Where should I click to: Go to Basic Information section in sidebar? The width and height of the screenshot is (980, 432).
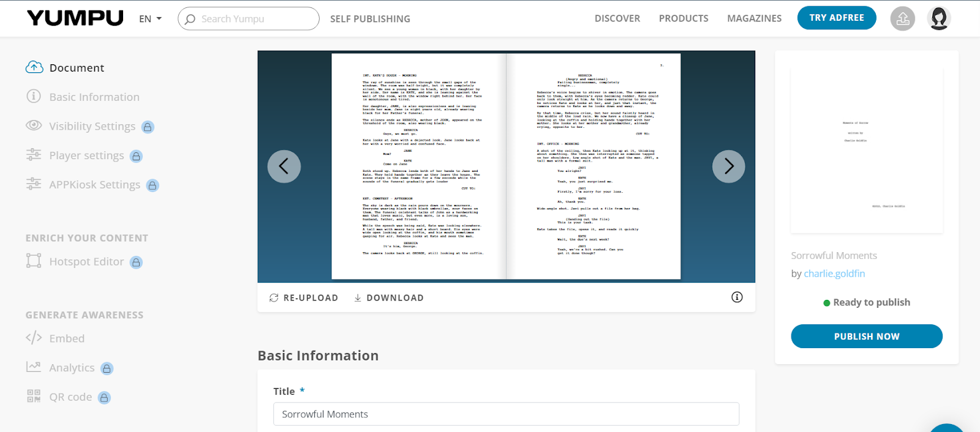94,97
